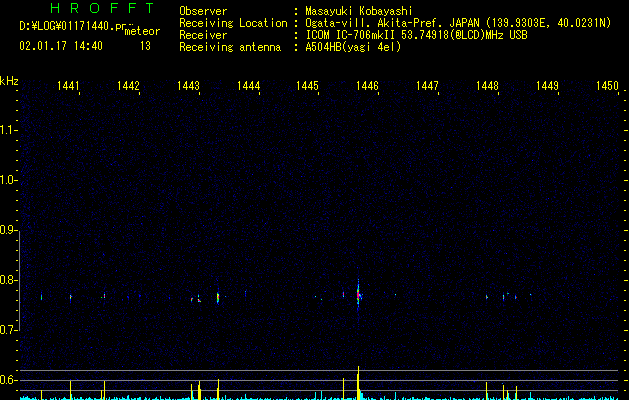Screen dimensions: 629x400
Task: Click the strongest meteor echo near 1446
Action: click(358, 295)
